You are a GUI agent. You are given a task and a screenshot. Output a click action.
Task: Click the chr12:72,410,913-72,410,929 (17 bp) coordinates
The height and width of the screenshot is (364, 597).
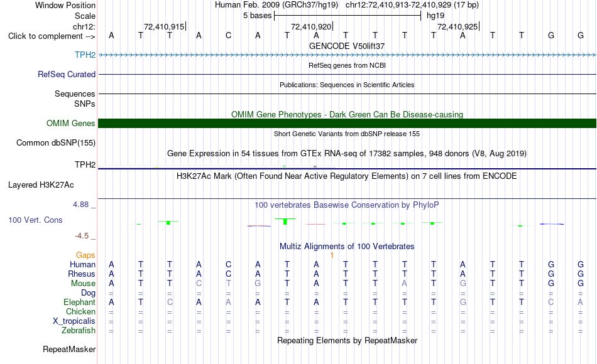pos(412,5)
